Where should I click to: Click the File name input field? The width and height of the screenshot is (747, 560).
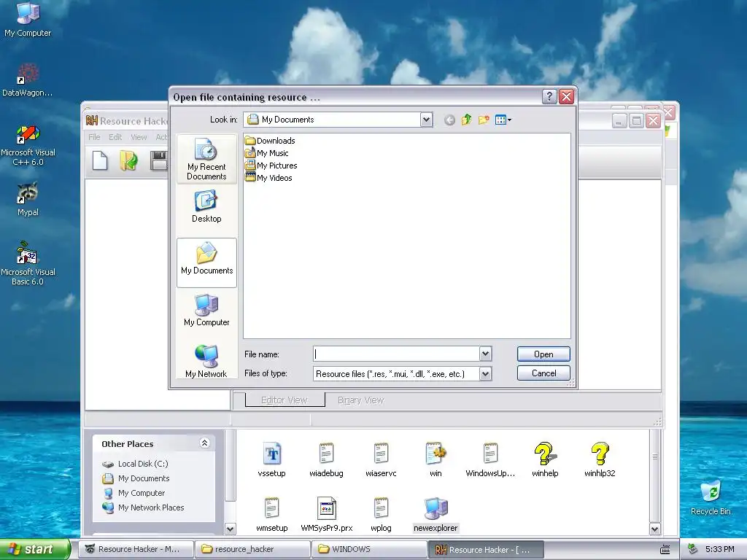coord(396,354)
